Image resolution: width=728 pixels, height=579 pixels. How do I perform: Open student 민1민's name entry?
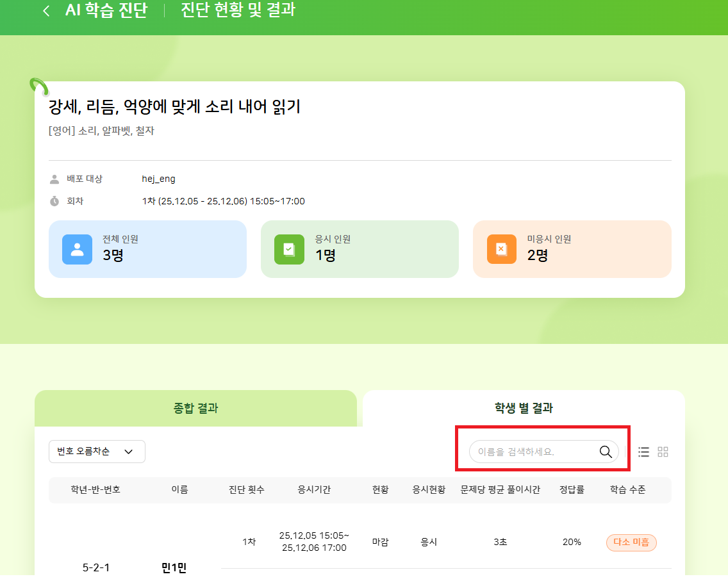click(174, 567)
